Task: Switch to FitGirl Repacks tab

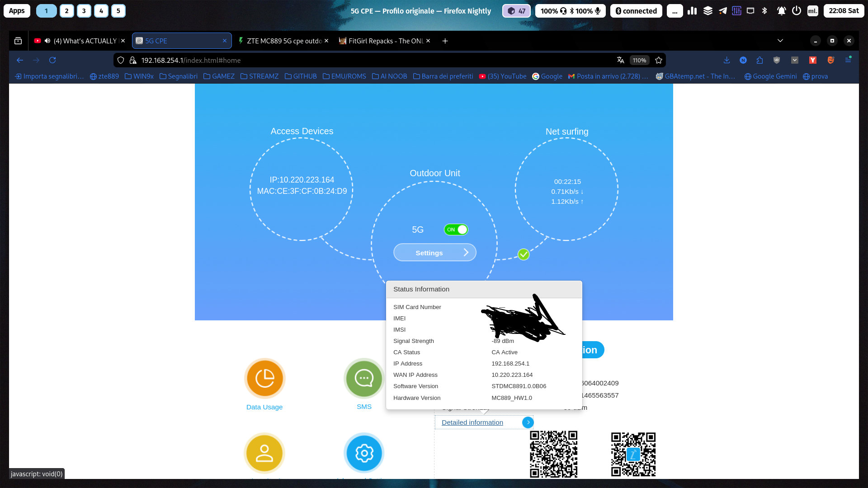Action: pyautogui.click(x=384, y=41)
